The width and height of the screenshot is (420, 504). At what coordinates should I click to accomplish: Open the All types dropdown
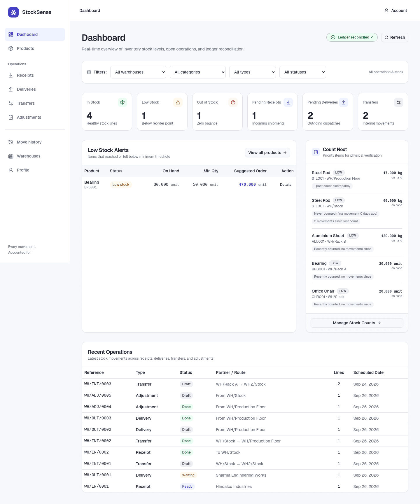253,72
